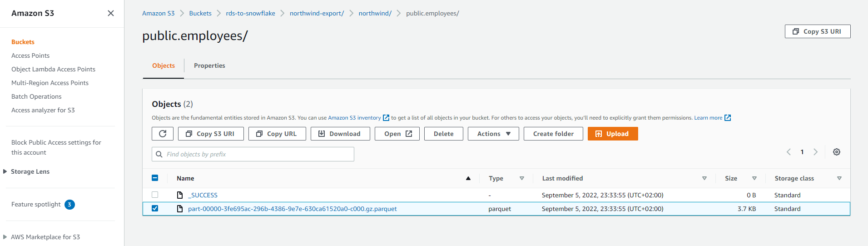
Task: Go to next page arrow
Action: [815, 152]
